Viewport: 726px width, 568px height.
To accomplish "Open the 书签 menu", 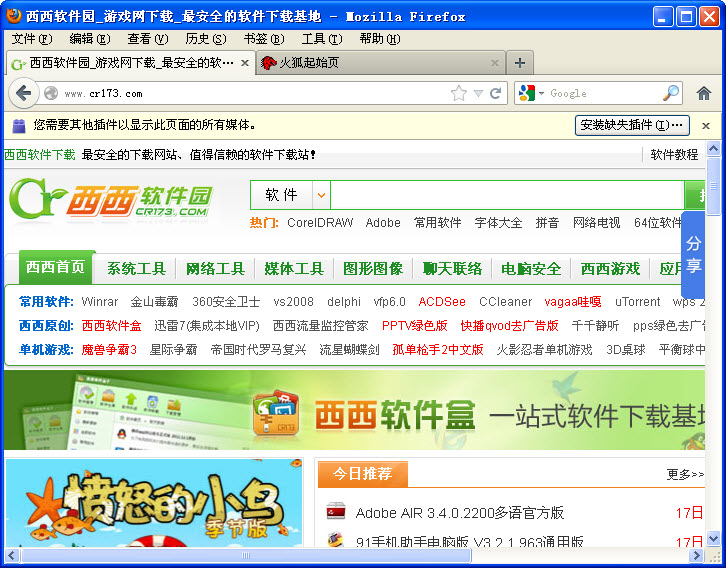I will (263, 39).
